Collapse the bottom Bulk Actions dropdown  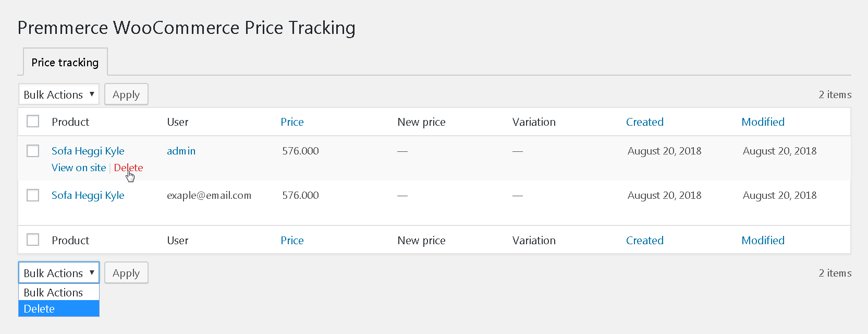click(x=59, y=273)
